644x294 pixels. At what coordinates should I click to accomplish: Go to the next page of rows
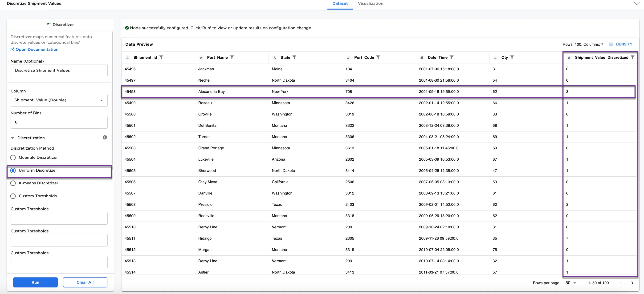632,283
